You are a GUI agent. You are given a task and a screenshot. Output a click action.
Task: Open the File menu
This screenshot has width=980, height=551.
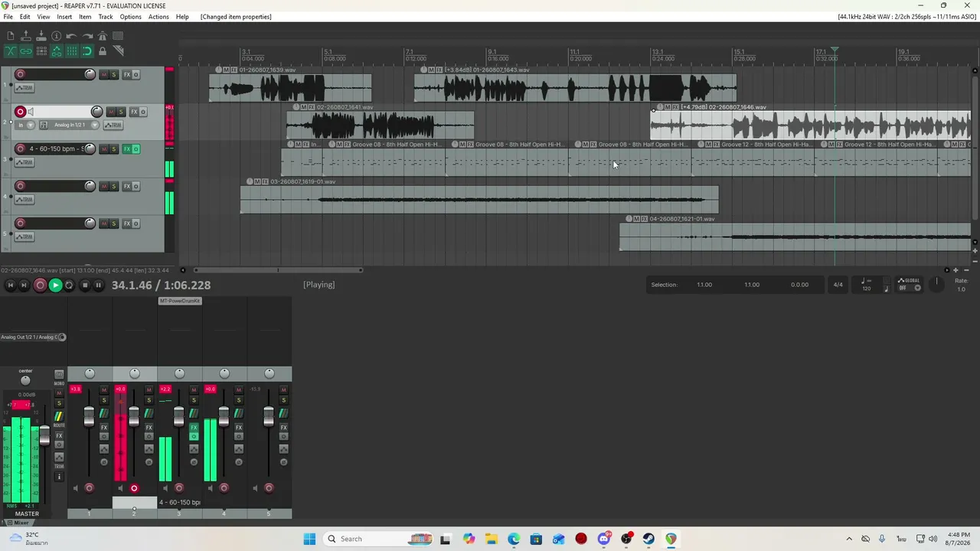(x=8, y=17)
